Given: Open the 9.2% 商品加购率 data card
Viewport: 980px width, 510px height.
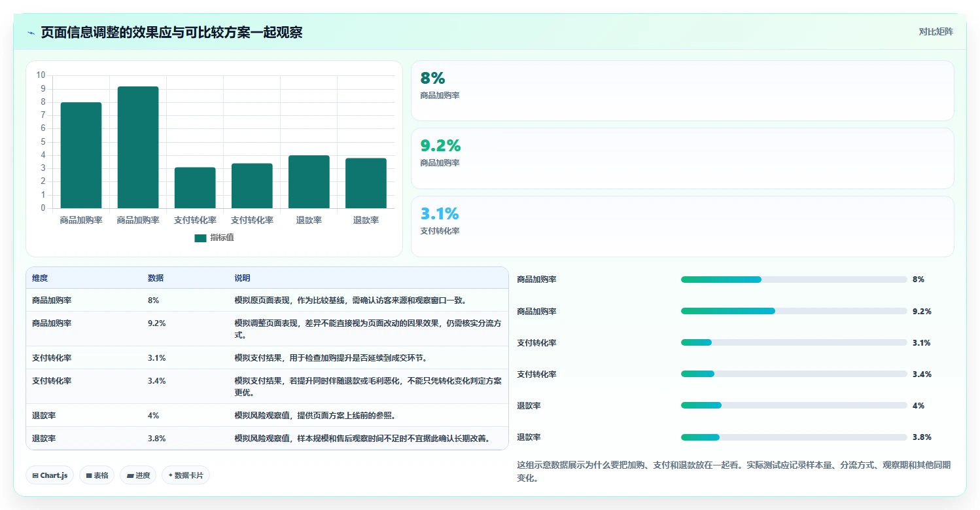Looking at the screenshot, I should click(682, 158).
